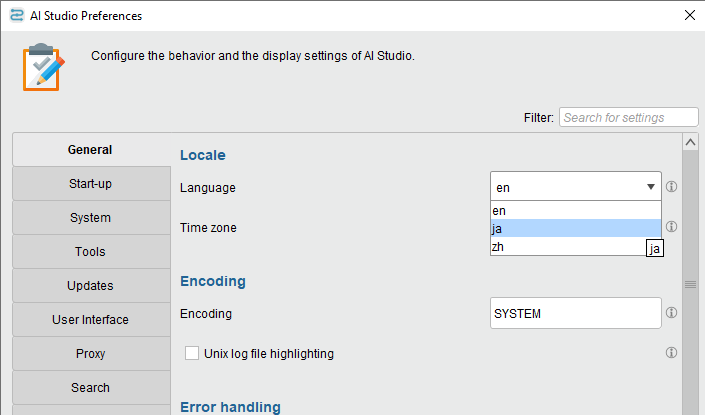Open the General preferences tab
Viewport: 705px width, 415px height.
click(90, 150)
